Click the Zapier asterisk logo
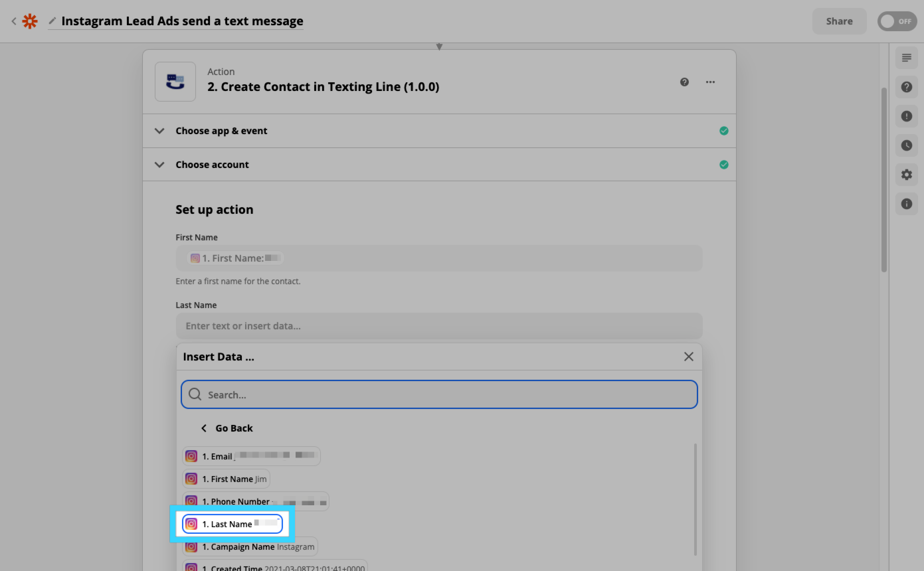This screenshot has height=571, width=924. click(29, 21)
